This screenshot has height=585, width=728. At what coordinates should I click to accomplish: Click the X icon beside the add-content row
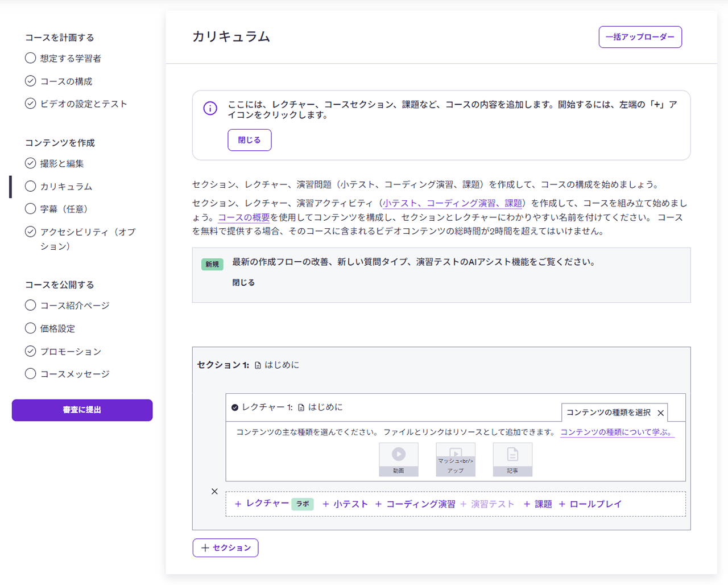(215, 491)
